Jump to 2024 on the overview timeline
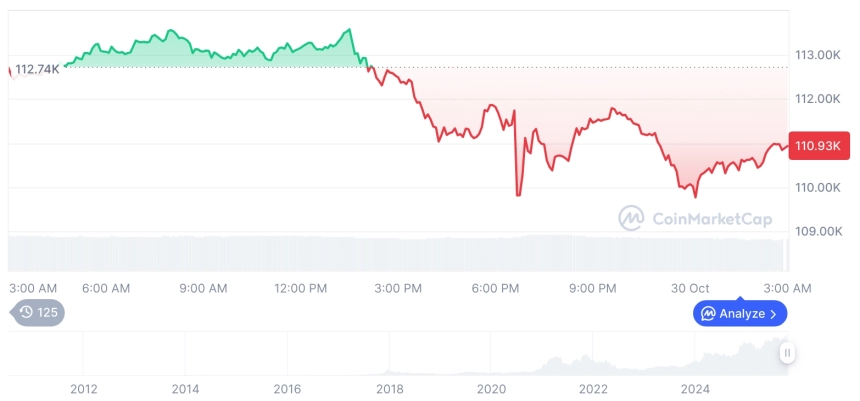 [x=695, y=388]
